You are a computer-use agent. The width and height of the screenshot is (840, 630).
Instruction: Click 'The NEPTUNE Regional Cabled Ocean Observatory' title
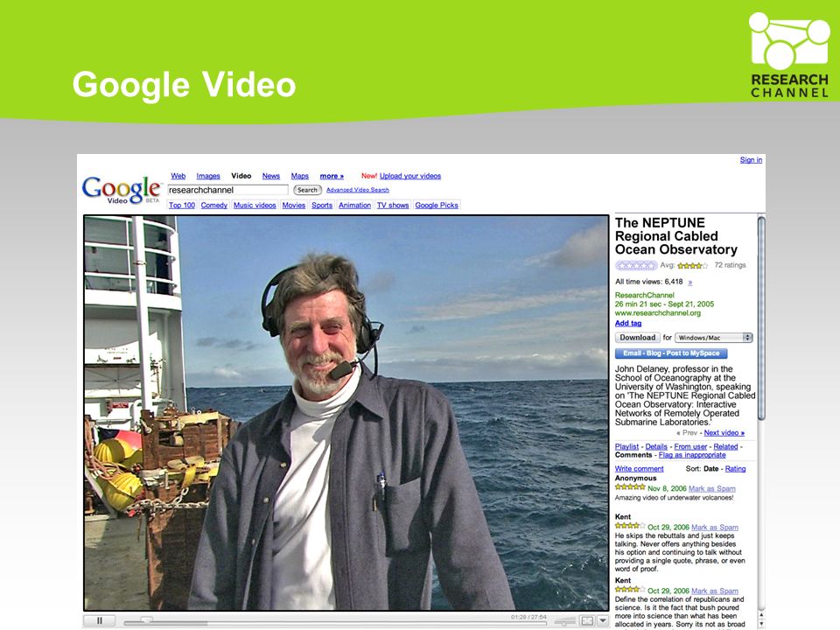point(676,236)
